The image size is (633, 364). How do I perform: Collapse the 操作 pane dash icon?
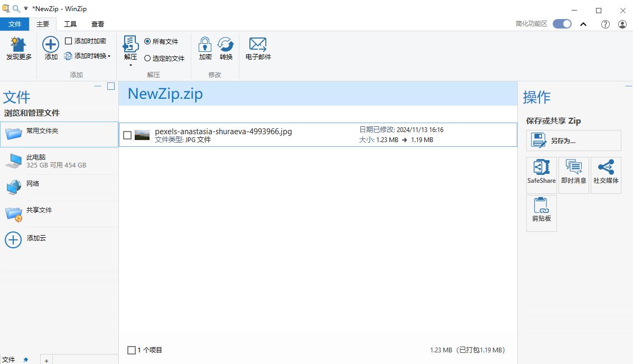coord(629,86)
